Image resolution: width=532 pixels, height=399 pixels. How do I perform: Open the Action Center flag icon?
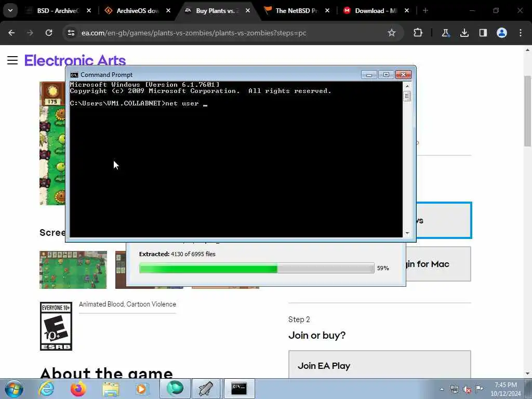[480, 389]
